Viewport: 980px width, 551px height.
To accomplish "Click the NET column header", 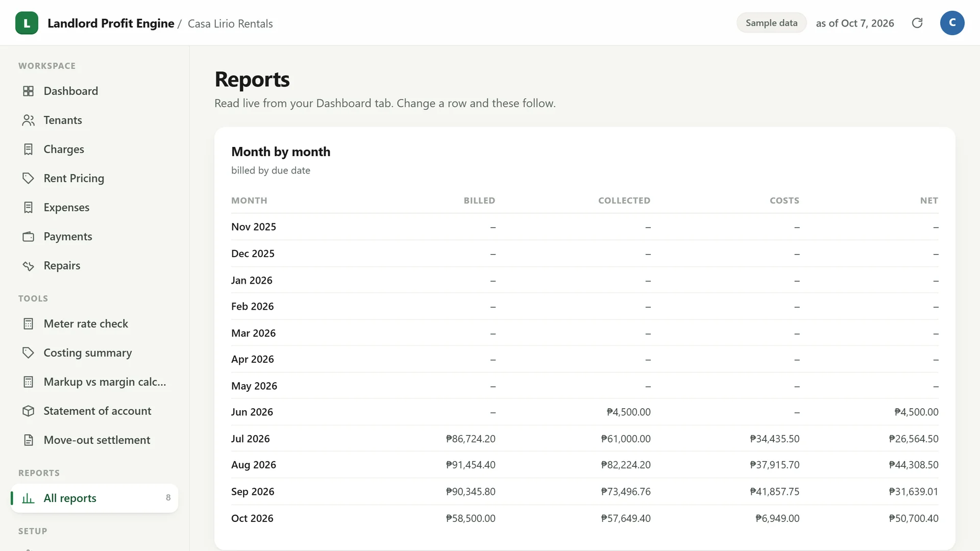I will 929,201.
